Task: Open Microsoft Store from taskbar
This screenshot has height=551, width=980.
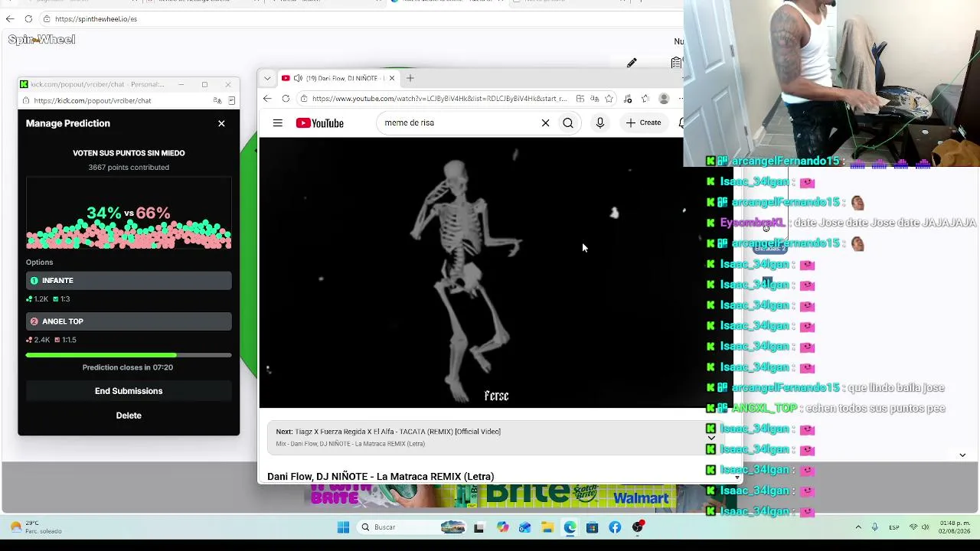Action: (x=592, y=527)
